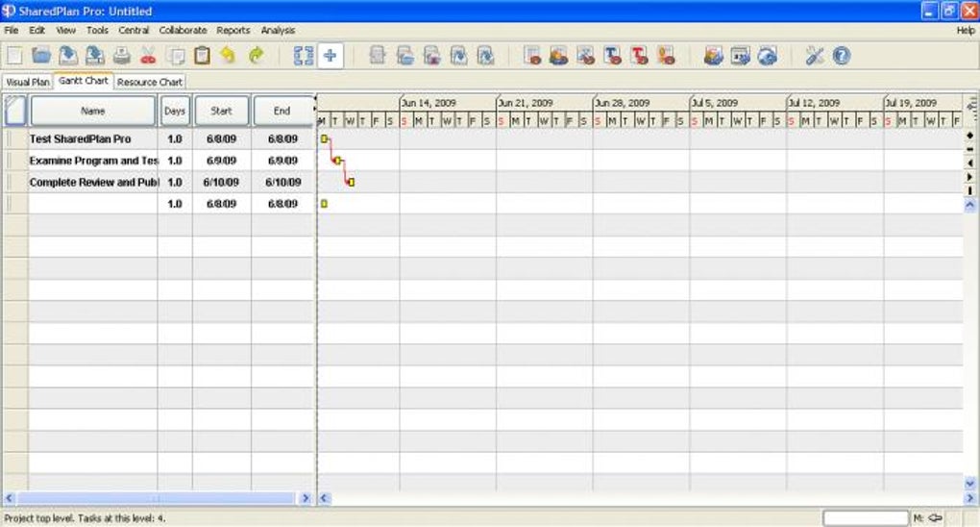This screenshot has width=980, height=527.
Task: Click the 6/10/09 start date cell
Action: coord(221,182)
